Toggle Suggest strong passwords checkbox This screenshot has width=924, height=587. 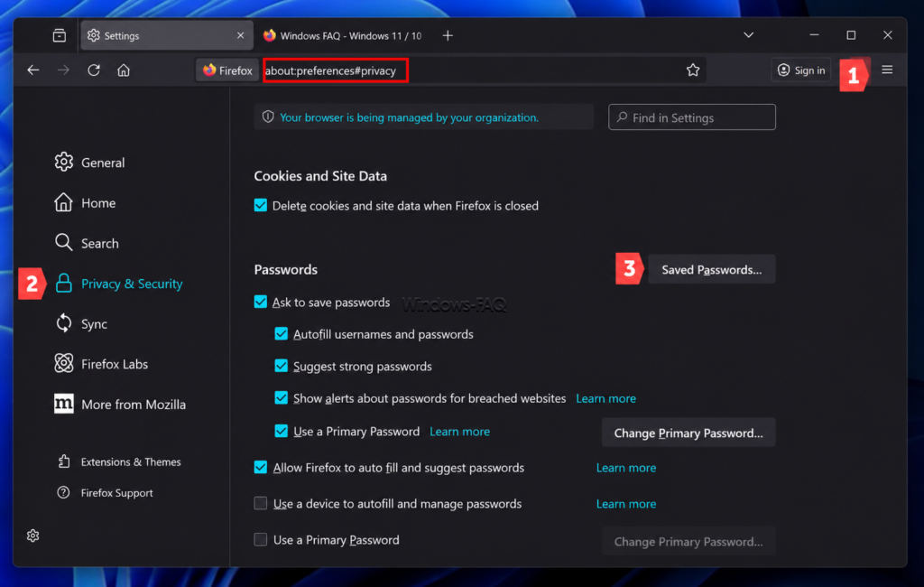[282, 366]
